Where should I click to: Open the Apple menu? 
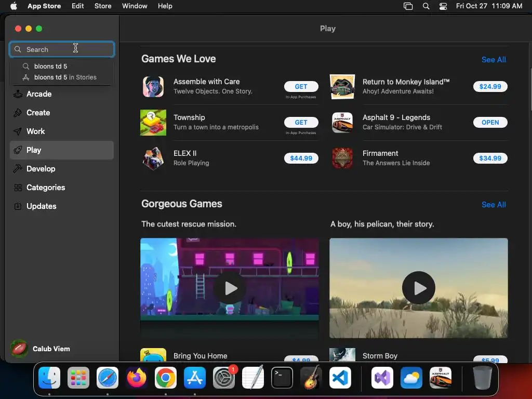[14, 6]
